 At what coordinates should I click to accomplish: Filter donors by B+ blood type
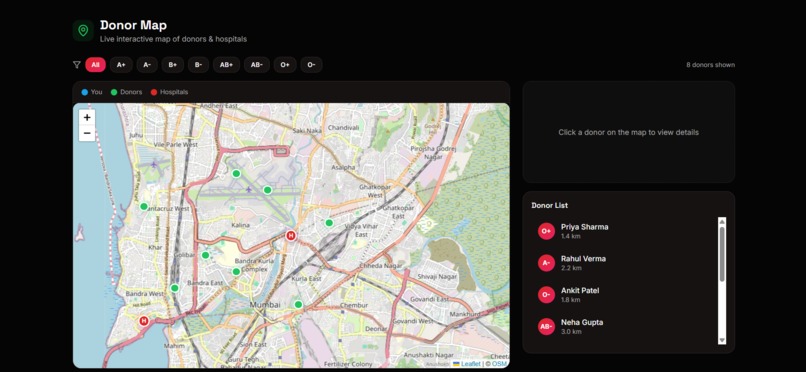(173, 65)
